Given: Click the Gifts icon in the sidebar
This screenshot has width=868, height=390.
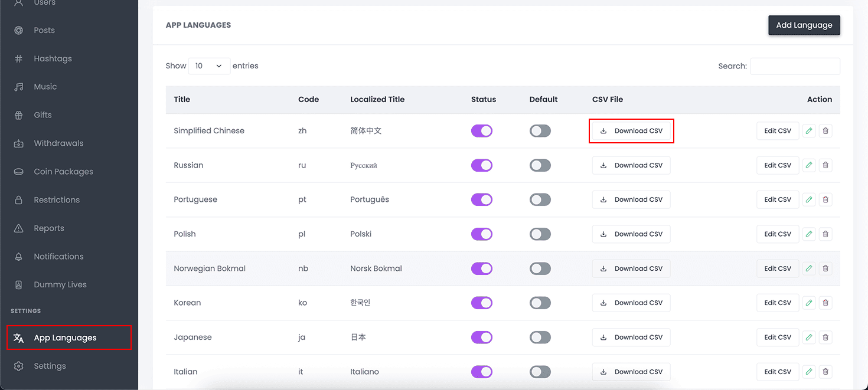Looking at the screenshot, I should click(x=19, y=115).
